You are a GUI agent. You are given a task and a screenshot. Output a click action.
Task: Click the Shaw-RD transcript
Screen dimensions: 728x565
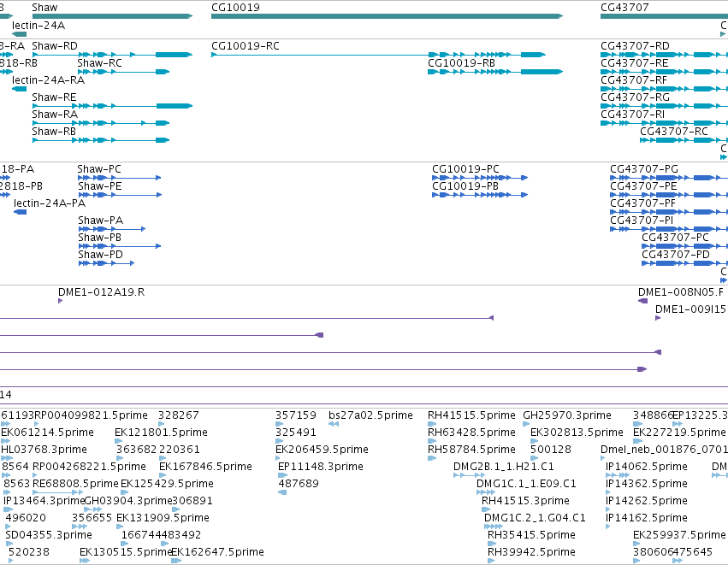pos(112,55)
